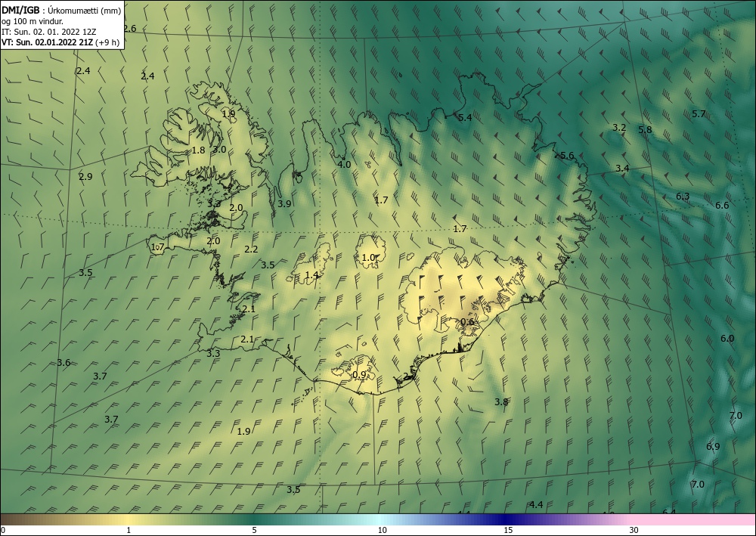Click the '5' tick on the colour scale
This screenshot has width=756, height=536.
(255, 531)
